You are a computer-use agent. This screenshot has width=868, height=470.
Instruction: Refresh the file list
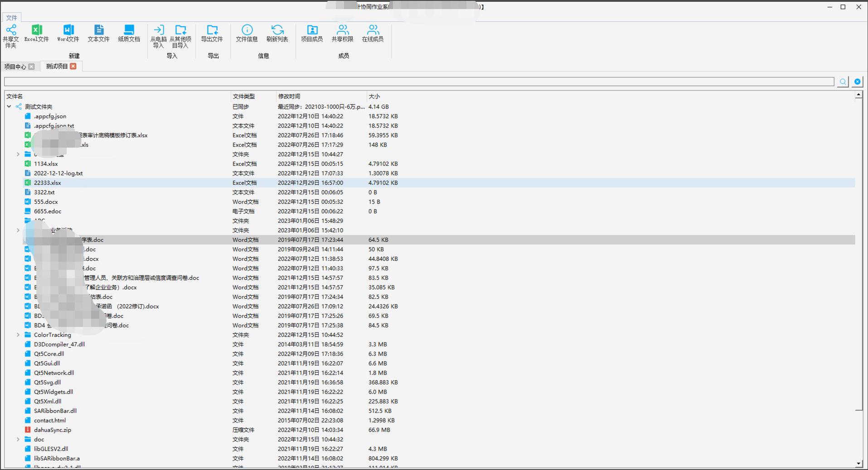pyautogui.click(x=277, y=34)
